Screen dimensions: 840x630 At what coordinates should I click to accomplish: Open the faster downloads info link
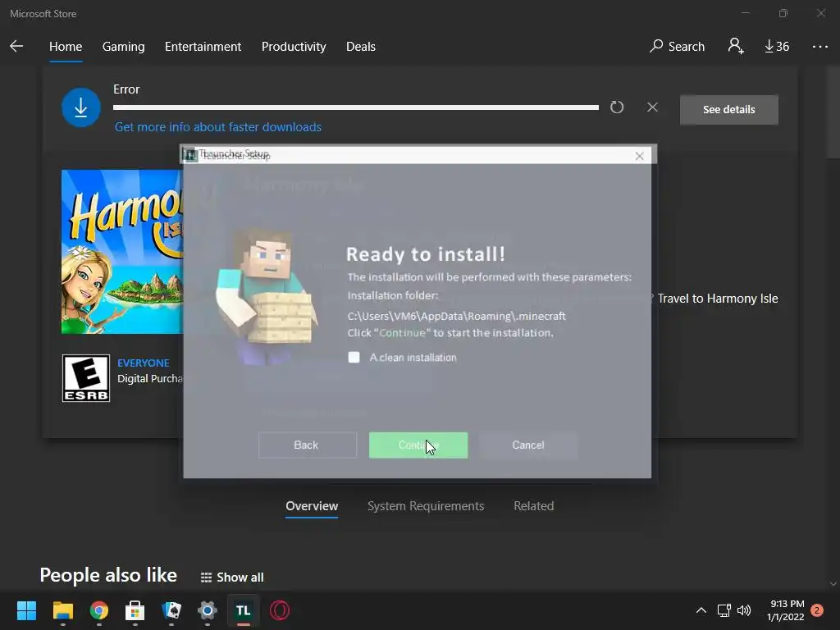pos(218,127)
